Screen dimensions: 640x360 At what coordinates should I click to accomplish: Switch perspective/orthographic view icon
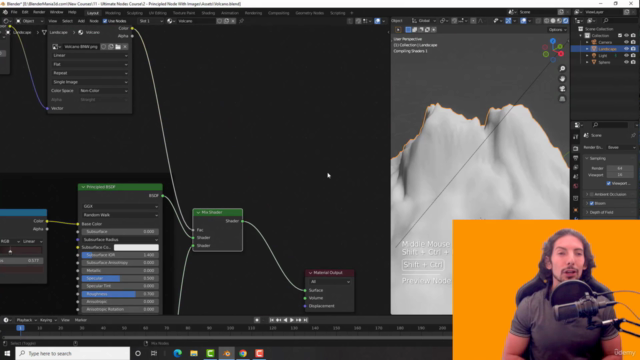pos(562,99)
